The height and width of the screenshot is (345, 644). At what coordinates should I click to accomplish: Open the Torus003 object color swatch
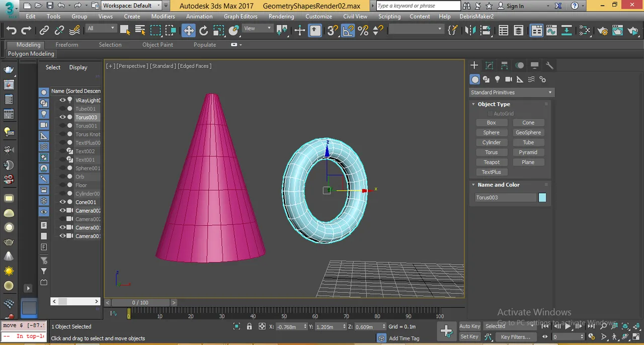(x=542, y=198)
